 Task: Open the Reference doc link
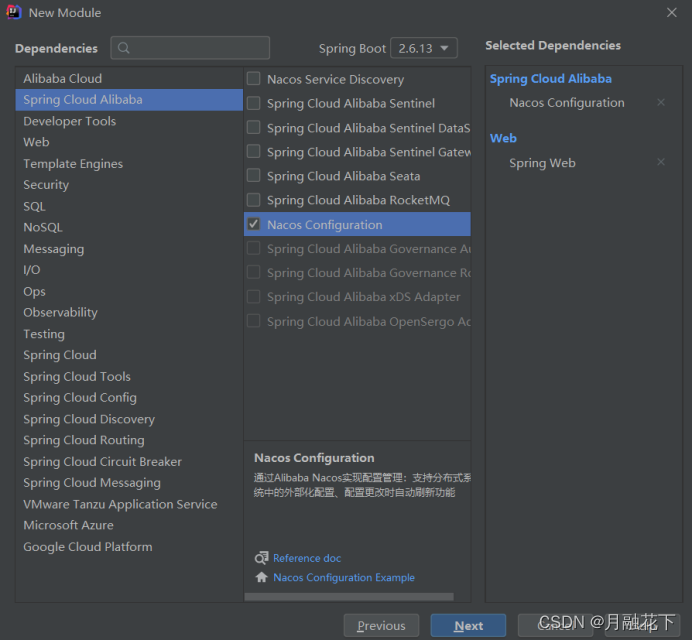[307, 558]
